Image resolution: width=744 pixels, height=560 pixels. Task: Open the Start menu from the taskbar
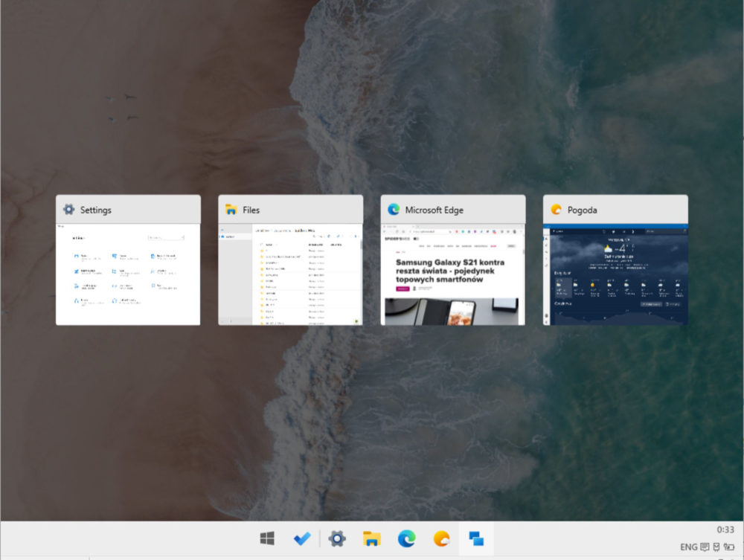point(267,538)
